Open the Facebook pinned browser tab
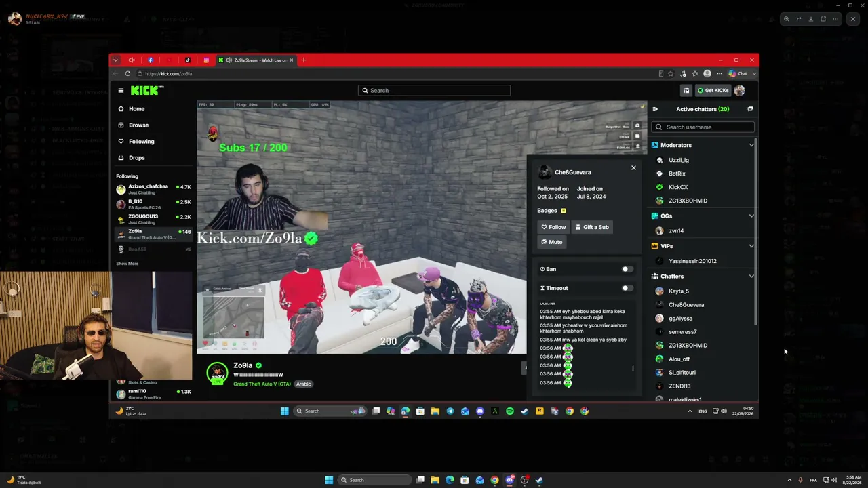868x488 pixels. [x=151, y=60]
